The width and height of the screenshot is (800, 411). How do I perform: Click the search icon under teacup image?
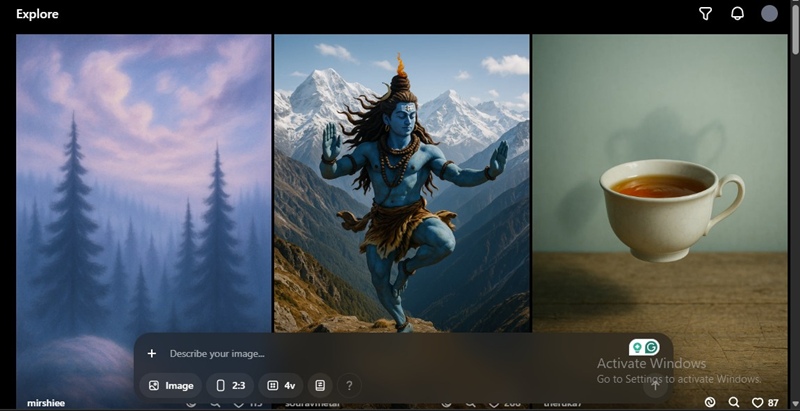734,402
